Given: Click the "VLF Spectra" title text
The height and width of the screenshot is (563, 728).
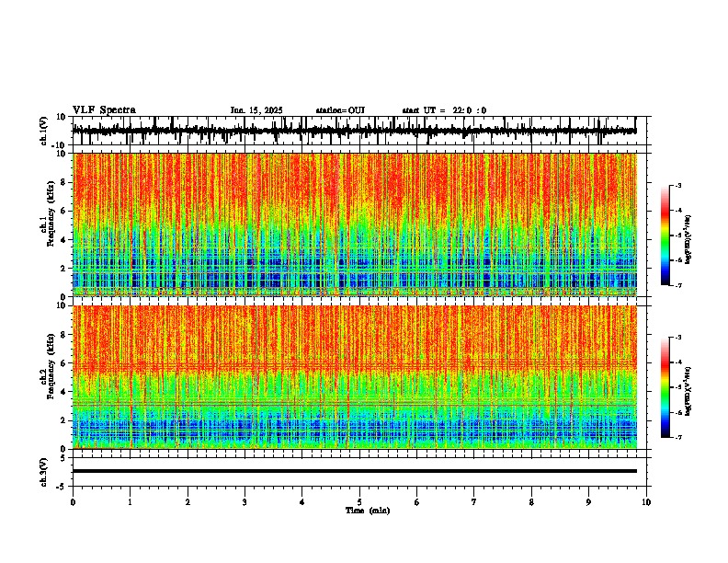Looking at the screenshot, I should click(104, 110).
